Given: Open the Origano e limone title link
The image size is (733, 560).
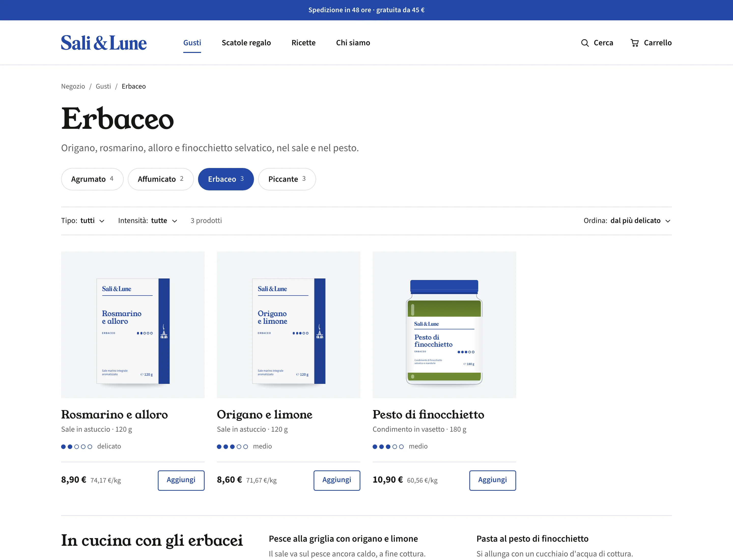Looking at the screenshot, I should (x=265, y=414).
